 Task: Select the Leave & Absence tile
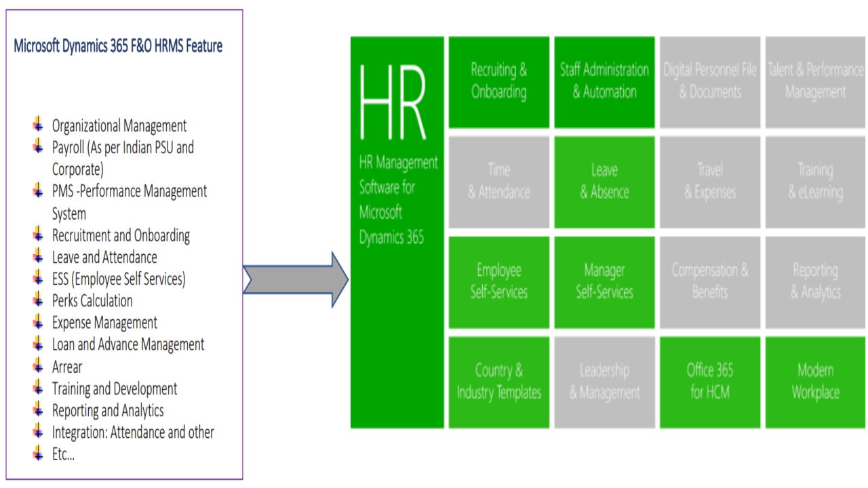(605, 182)
